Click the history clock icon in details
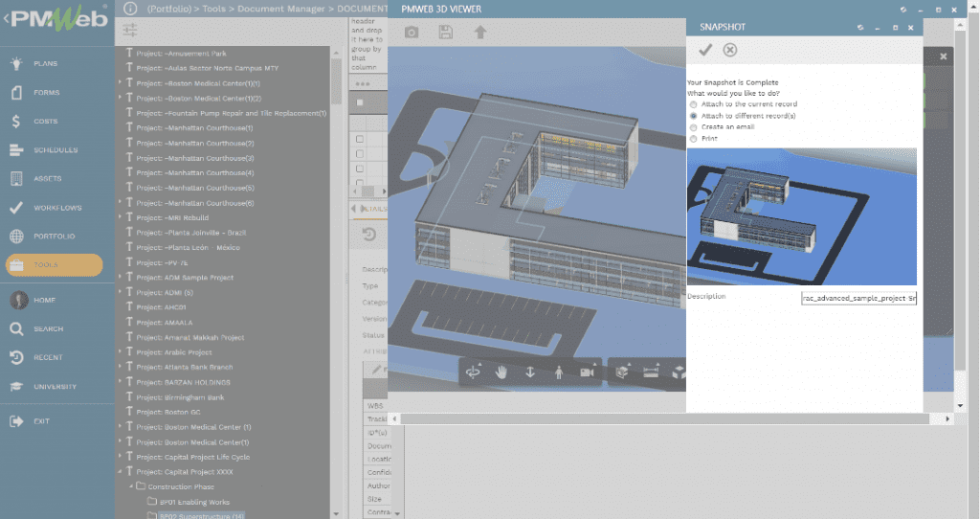 (368, 235)
